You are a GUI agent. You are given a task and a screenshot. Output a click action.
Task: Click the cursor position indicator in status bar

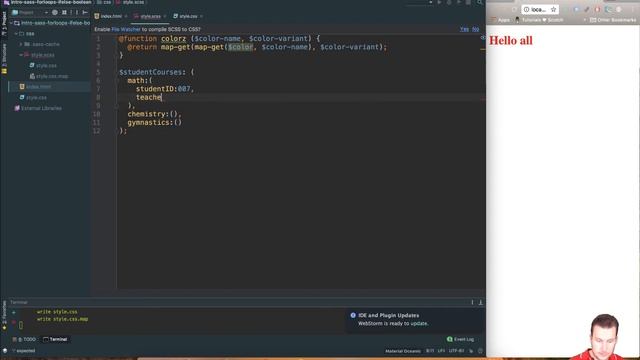pos(430,351)
